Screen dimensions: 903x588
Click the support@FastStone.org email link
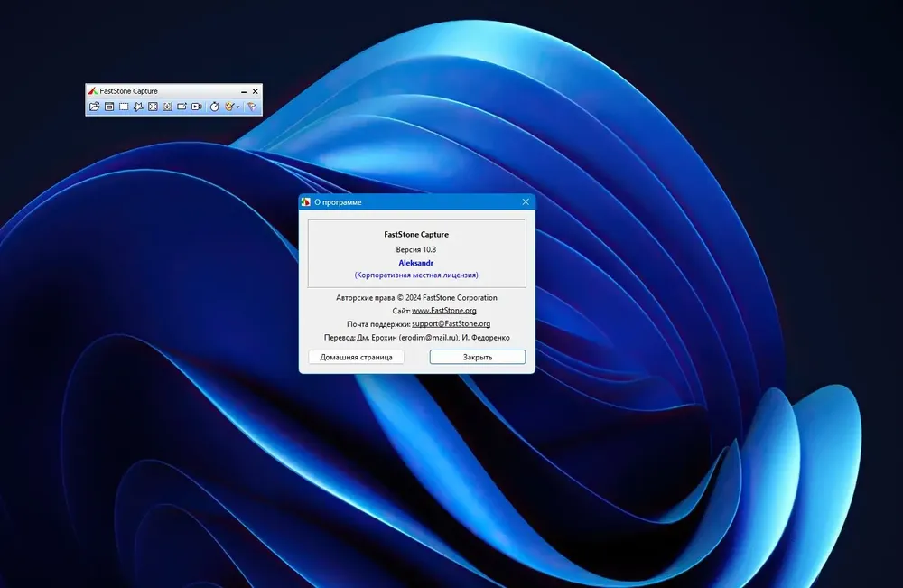point(451,323)
